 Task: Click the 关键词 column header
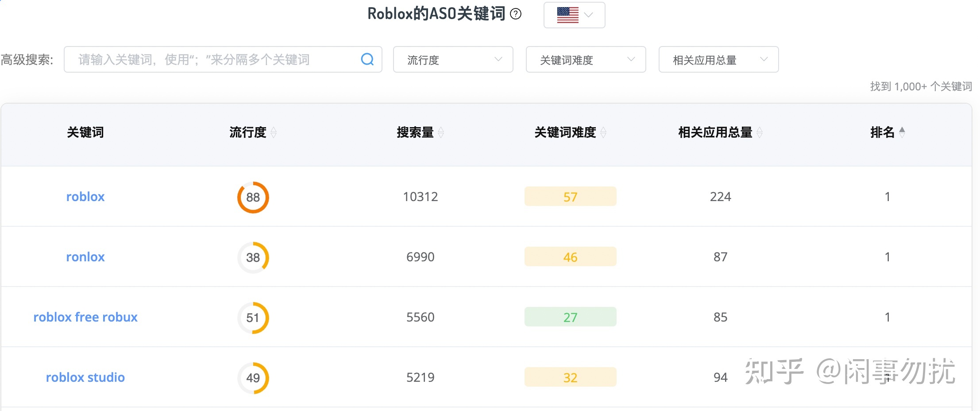85,132
